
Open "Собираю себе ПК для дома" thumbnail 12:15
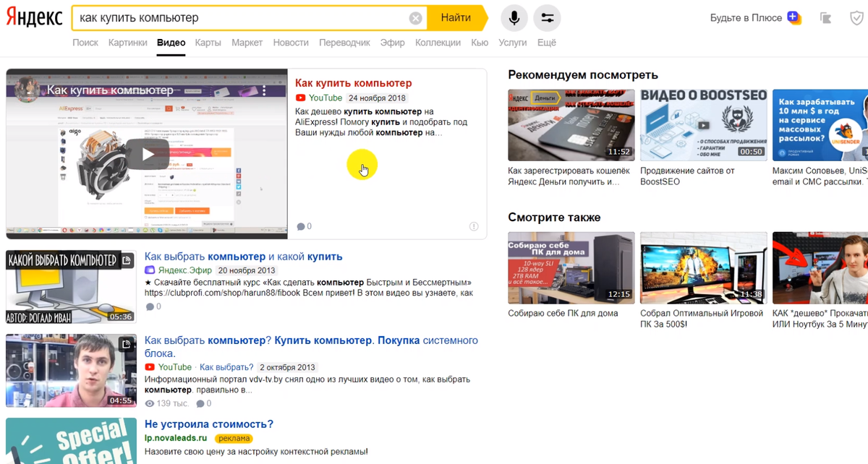pyautogui.click(x=571, y=267)
